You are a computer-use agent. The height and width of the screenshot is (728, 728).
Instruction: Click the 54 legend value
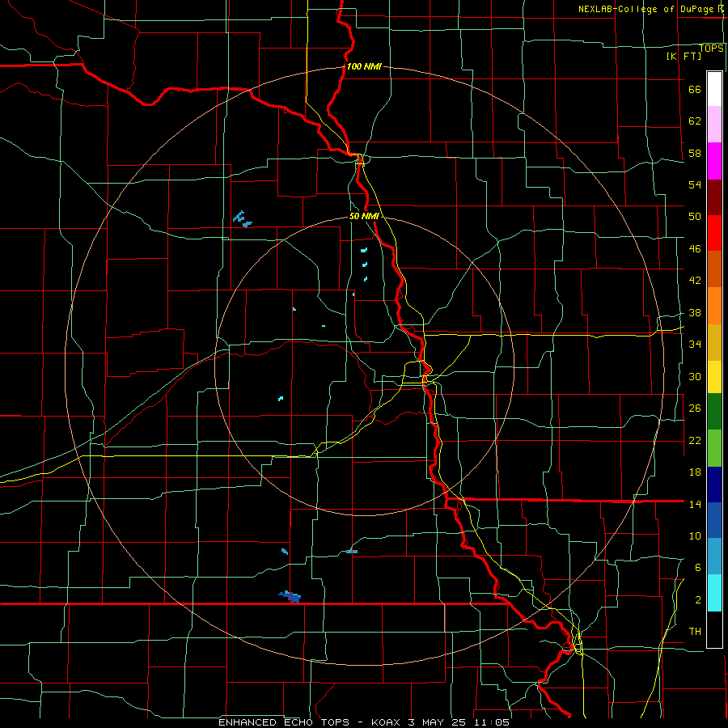(x=695, y=184)
